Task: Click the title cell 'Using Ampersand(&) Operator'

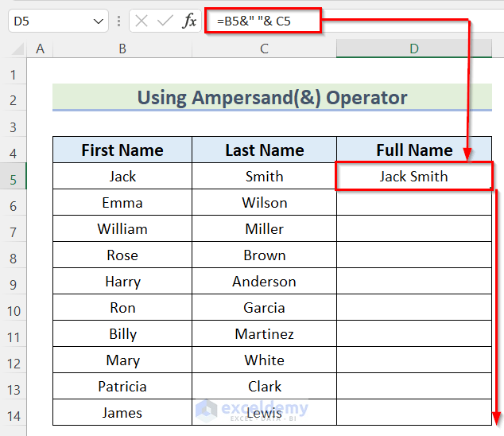Action: tap(272, 97)
